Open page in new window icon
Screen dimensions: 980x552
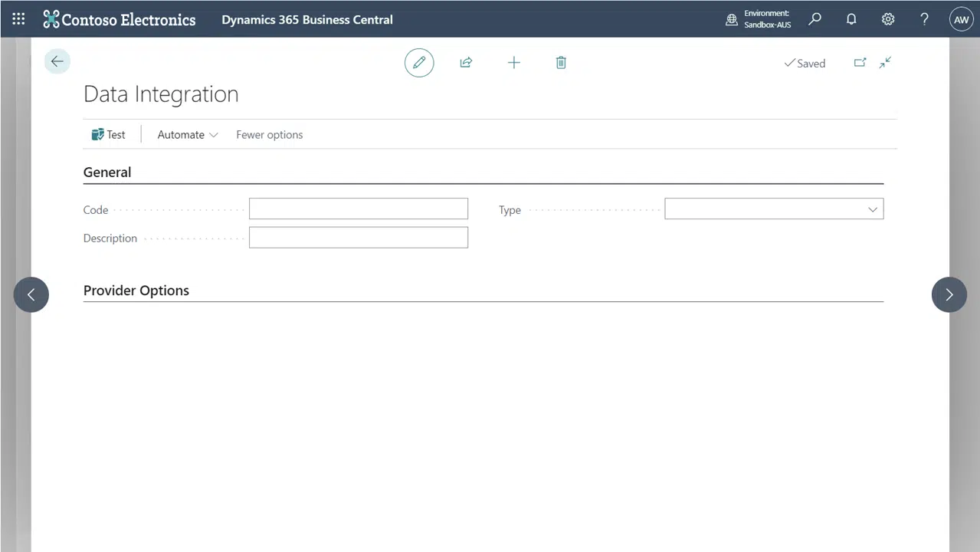(860, 63)
